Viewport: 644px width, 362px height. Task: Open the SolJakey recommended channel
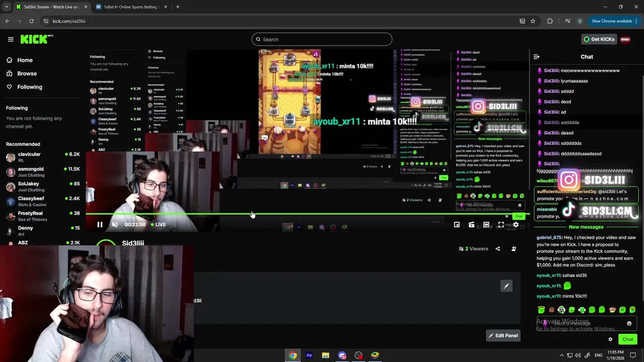[42, 187]
